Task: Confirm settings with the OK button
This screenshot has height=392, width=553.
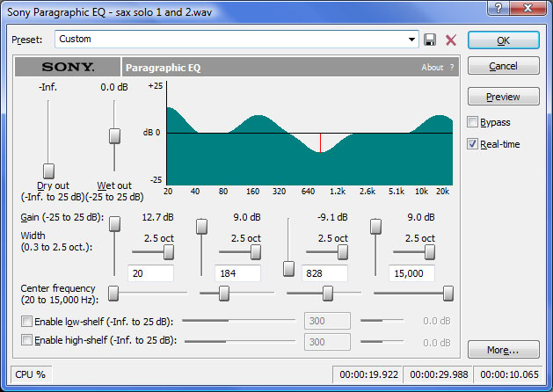Action: [503, 40]
